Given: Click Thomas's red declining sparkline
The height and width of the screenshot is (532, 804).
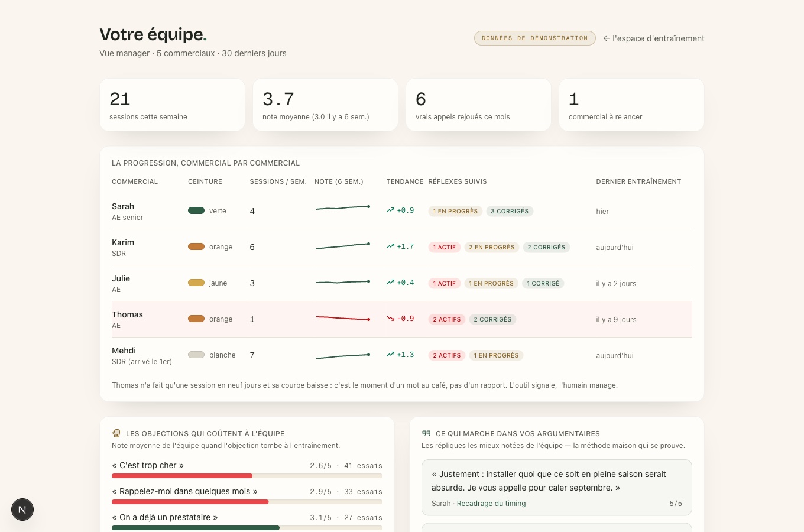Looking at the screenshot, I should click(343, 318).
